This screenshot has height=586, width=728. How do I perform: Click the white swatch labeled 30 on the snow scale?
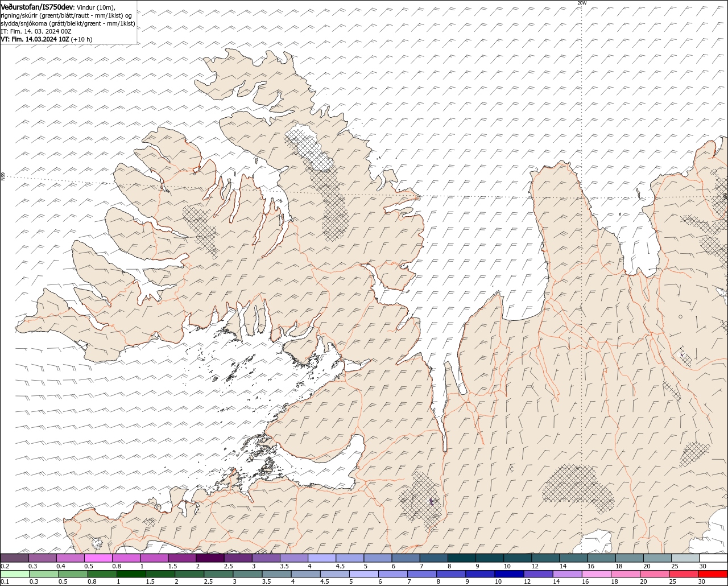714,558
